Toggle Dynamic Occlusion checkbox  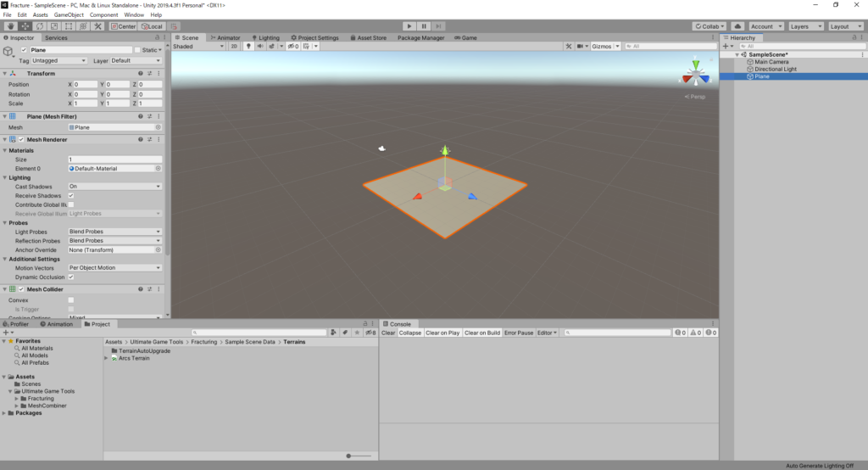(x=71, y=277)
